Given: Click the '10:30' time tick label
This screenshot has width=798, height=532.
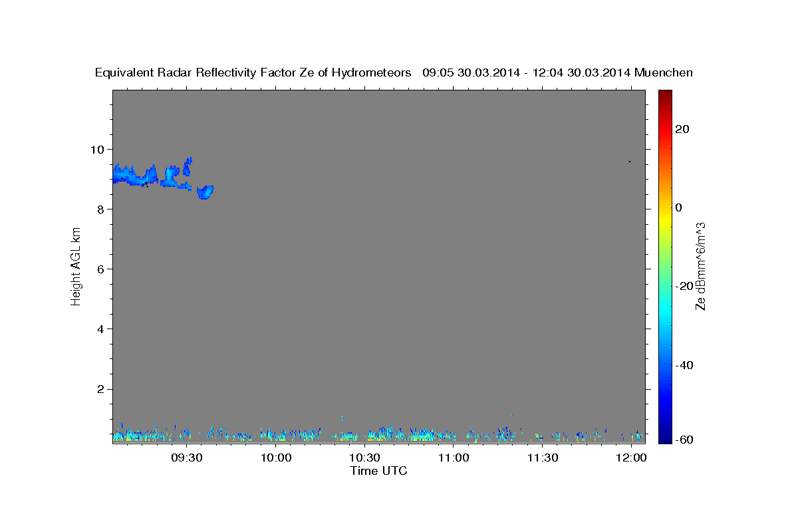Looking at the screenshot, I should pos(364,458).
